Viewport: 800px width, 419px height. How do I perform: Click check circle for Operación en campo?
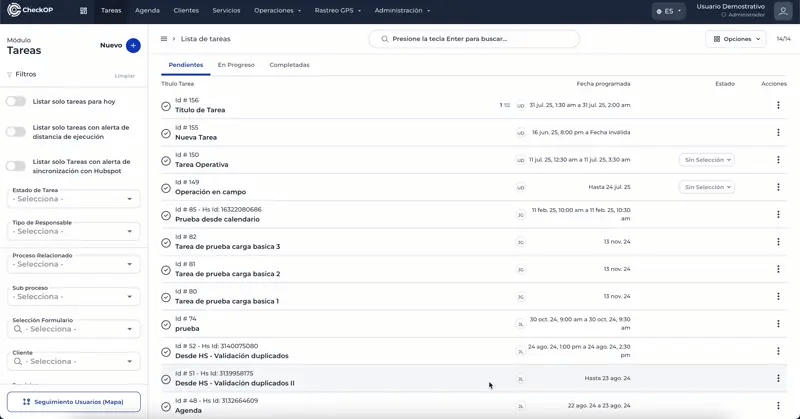(166, 188)
